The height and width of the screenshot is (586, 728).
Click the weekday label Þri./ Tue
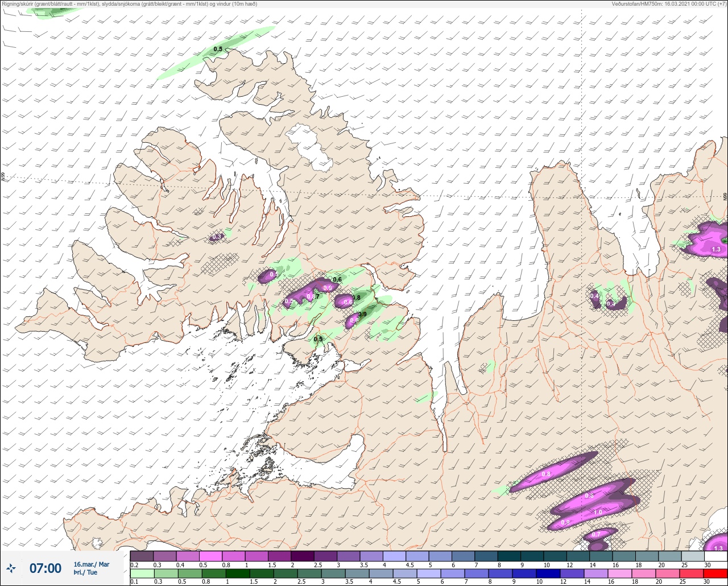coord(86,572)
